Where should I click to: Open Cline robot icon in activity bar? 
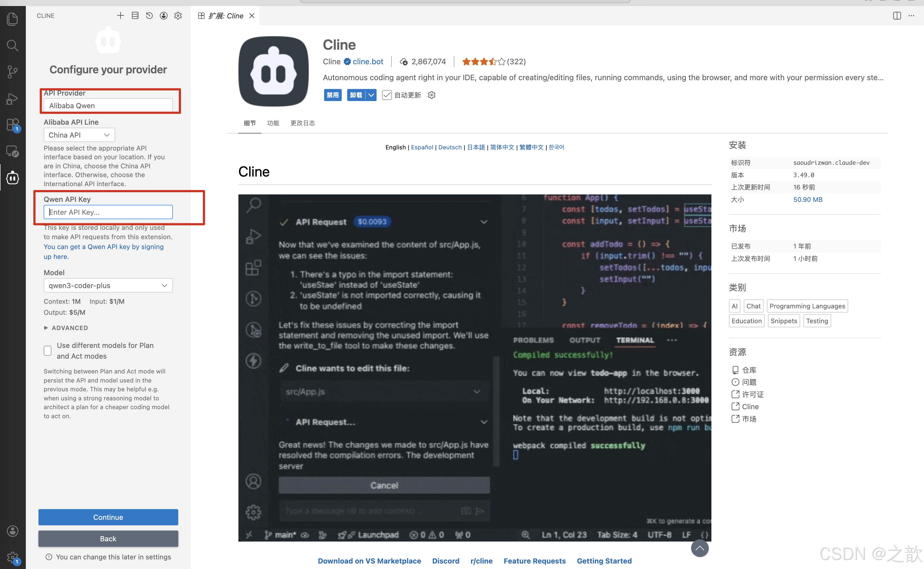(x=12, y=178)
